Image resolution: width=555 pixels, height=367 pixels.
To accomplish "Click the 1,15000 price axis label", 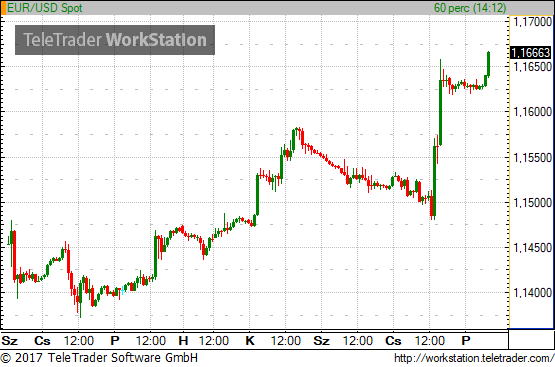I will (532, 203).
